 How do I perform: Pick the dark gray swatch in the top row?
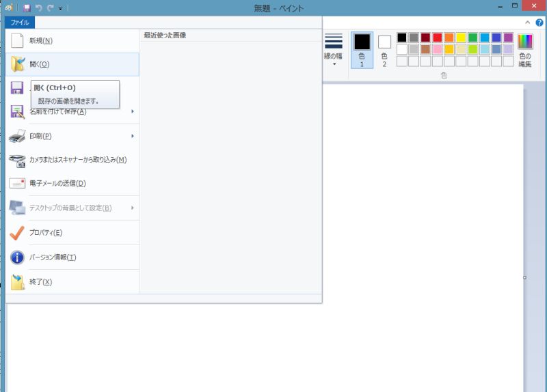click(414, 38)
